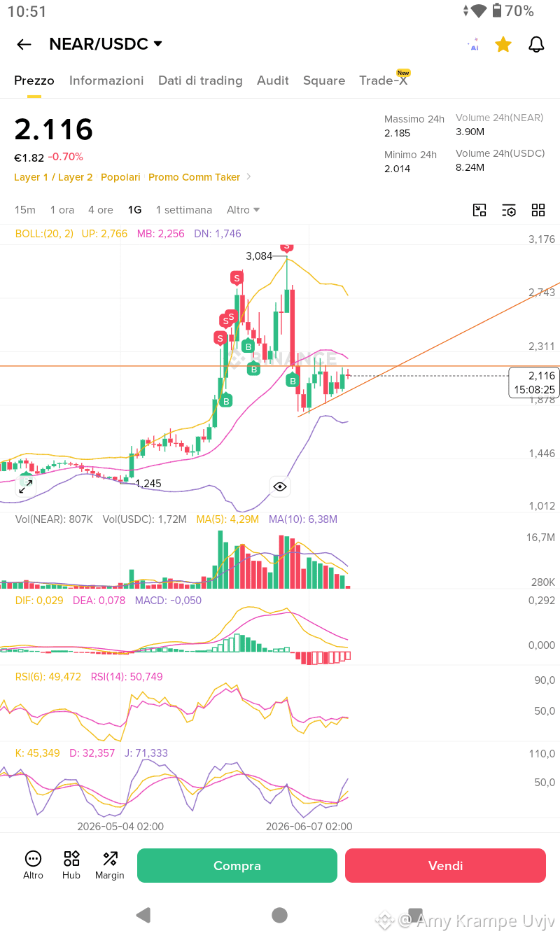Viewport: 560px width, 938px height.
Task: Tap the Android home navigation button
Action: pyautogui.click(x=280, y=915)
